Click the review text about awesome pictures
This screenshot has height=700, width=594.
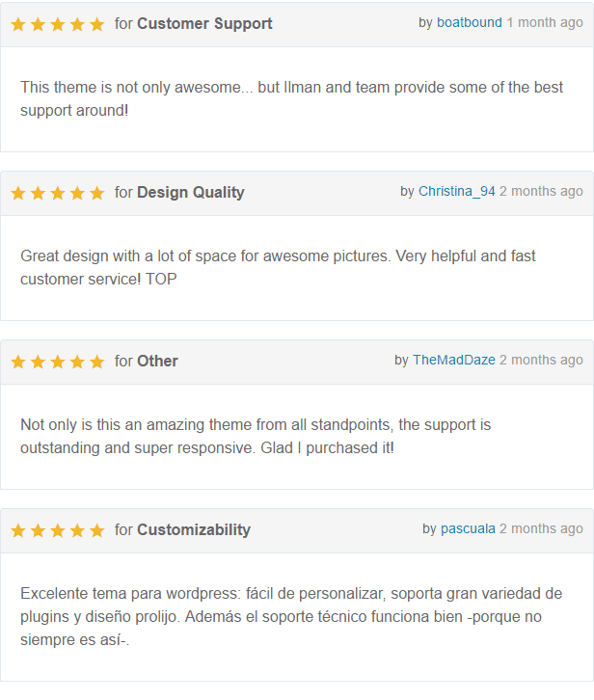click(278, 267)
